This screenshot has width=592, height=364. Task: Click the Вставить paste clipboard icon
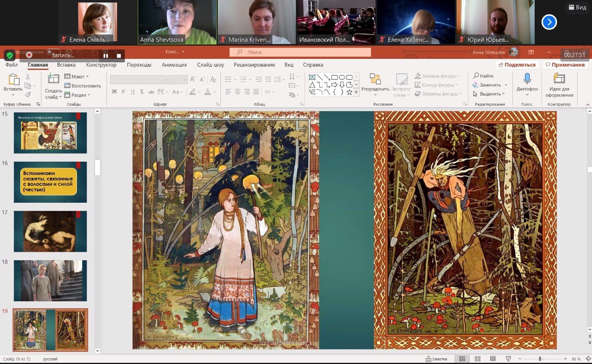point(13,80)
